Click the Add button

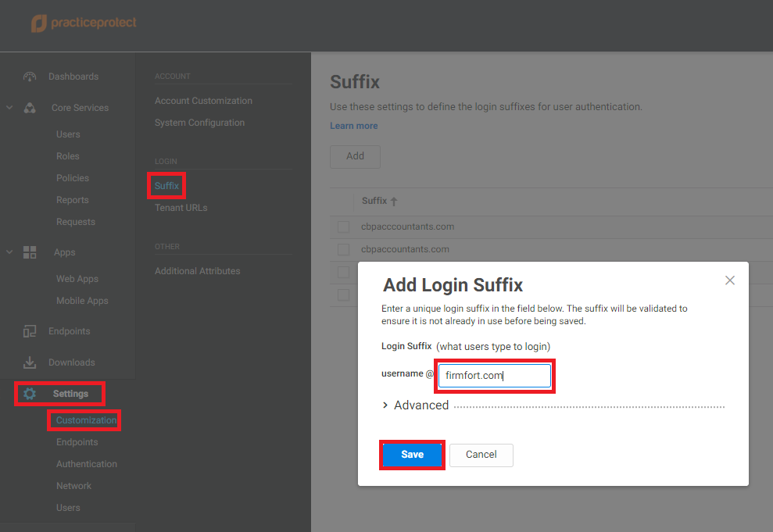[x=355, y=157]
